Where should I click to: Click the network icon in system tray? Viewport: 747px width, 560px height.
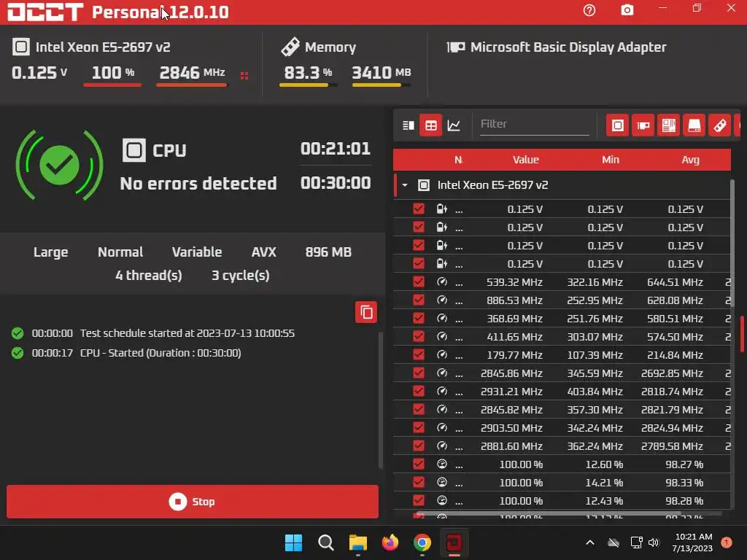[636, 542]
